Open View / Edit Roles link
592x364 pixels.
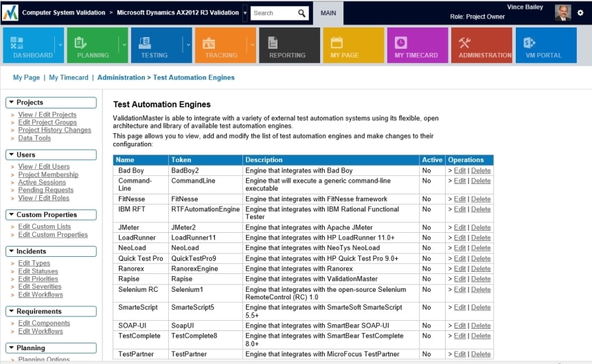(44, 198)
